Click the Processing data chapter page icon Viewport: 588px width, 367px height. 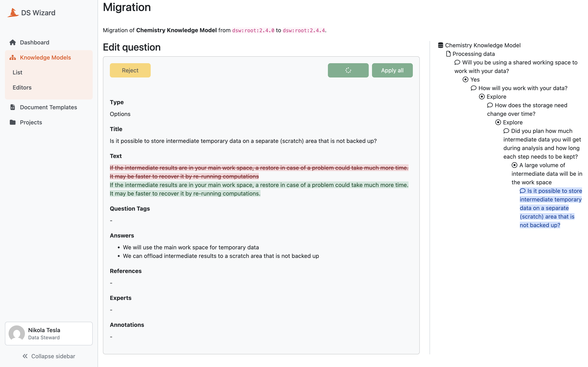448,54
